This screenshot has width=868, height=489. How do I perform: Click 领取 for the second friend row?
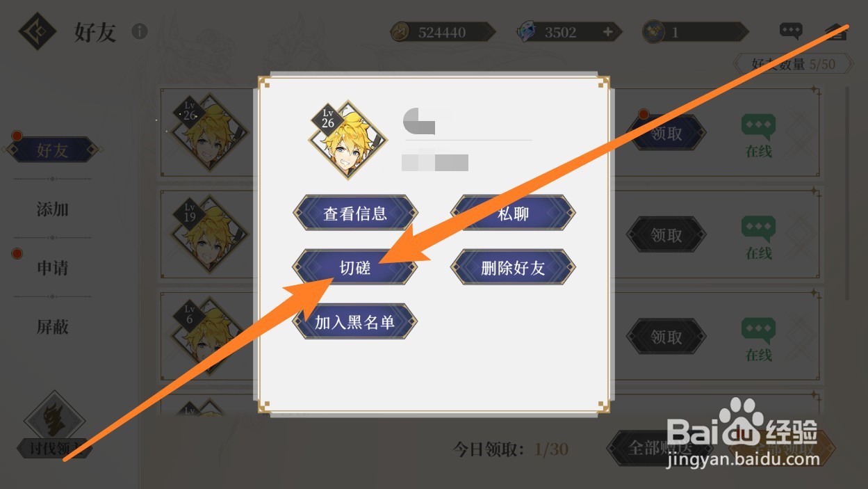coord(666,235)
